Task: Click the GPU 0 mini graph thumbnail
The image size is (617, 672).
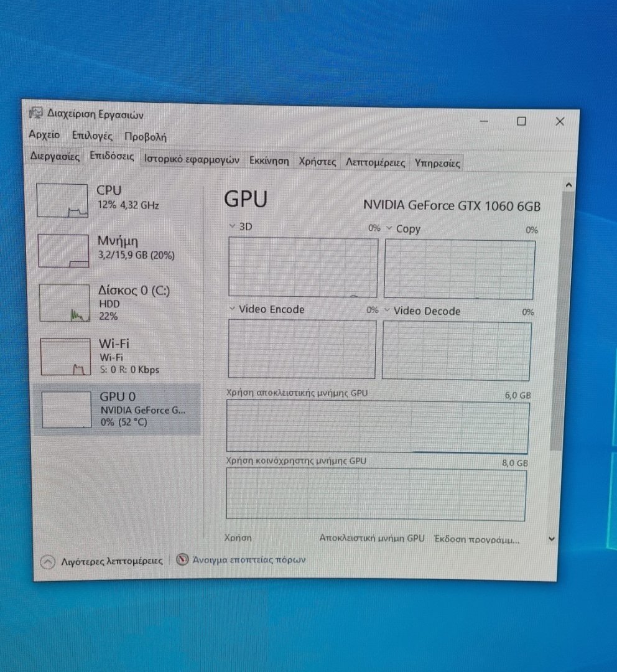Action: pos(67,409)
